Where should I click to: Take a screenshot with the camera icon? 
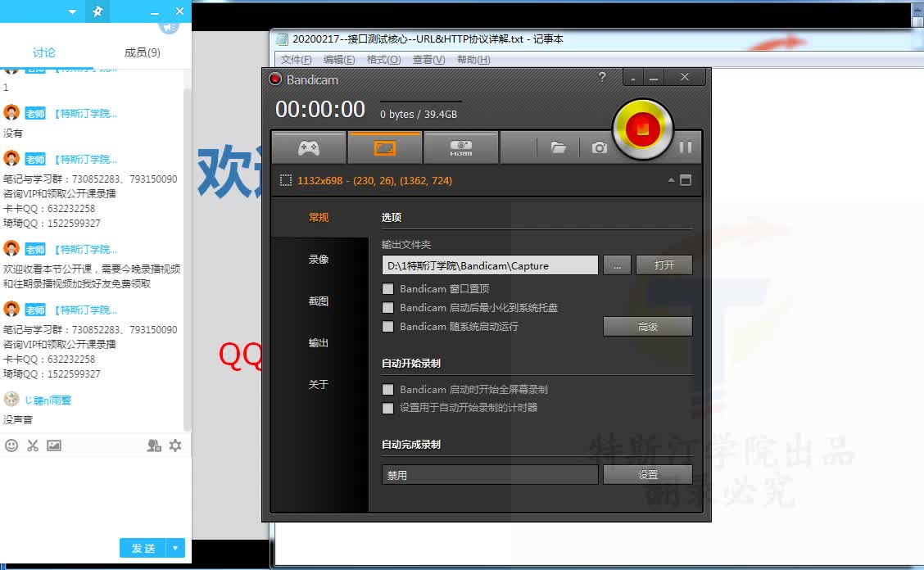(599, 147)
